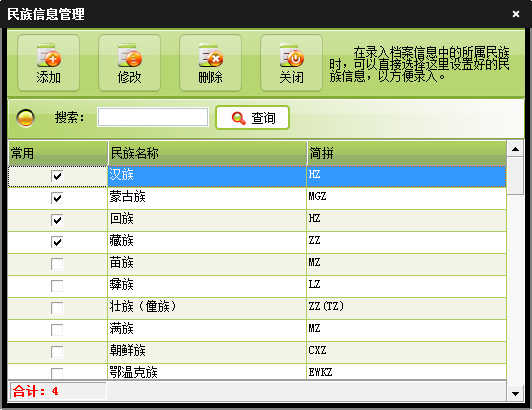The width and height of the screenshot is (532, 410).
Task: Close the 民族信息管理 window
Action: (516, 14)
